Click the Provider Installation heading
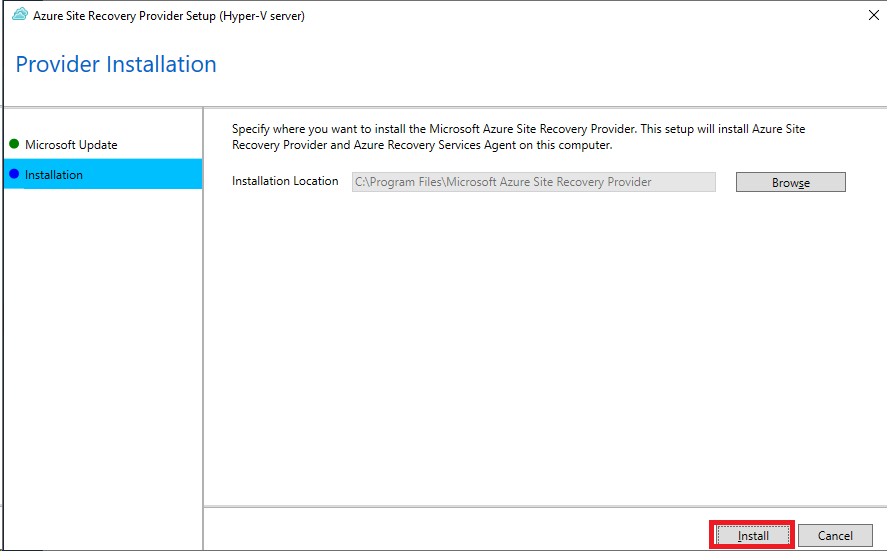The image size is (887, 551). [116, 64]
